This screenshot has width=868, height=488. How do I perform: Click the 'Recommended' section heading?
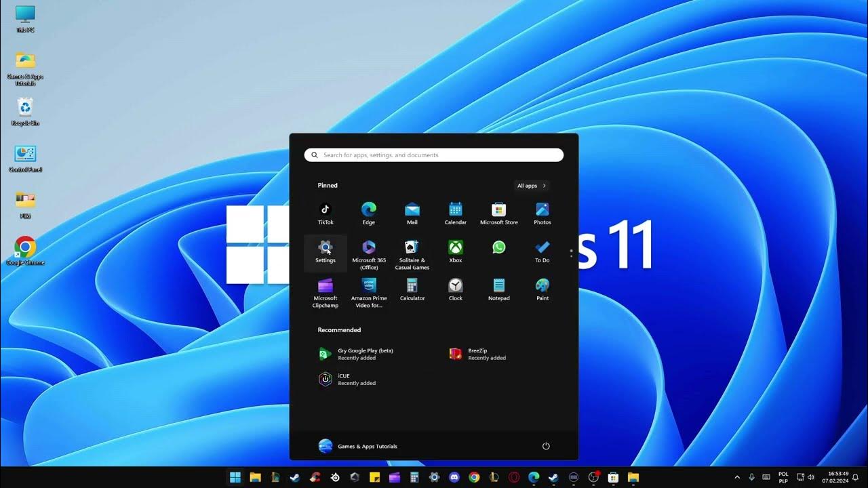(x=339, y=330)
